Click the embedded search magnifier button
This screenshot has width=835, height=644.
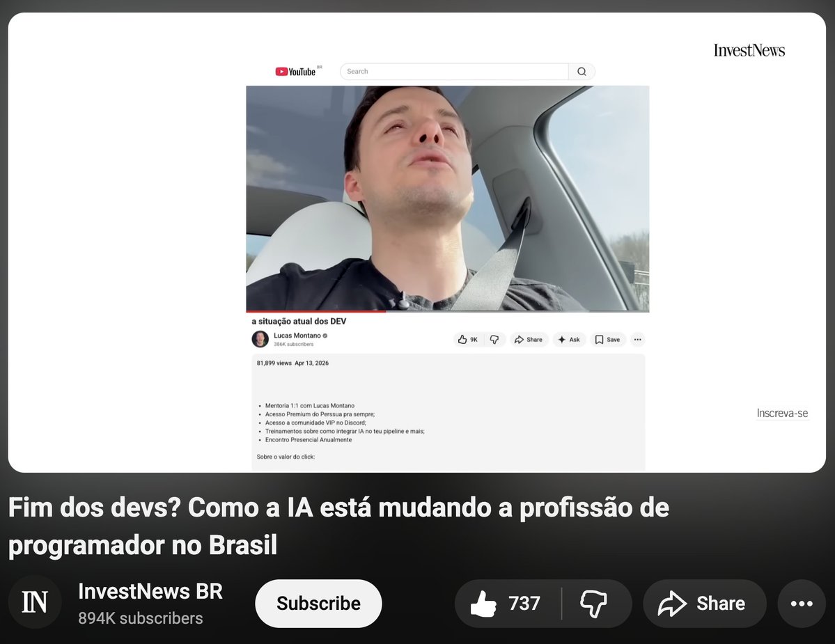pos(582,71)
